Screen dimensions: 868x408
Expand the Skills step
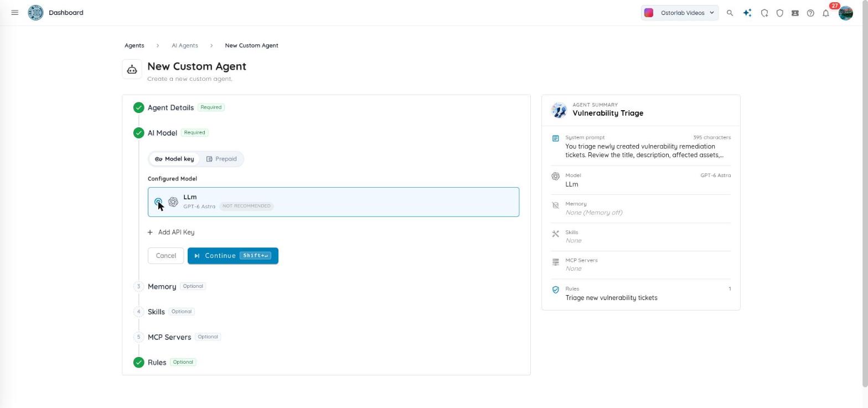pos(156,312)
